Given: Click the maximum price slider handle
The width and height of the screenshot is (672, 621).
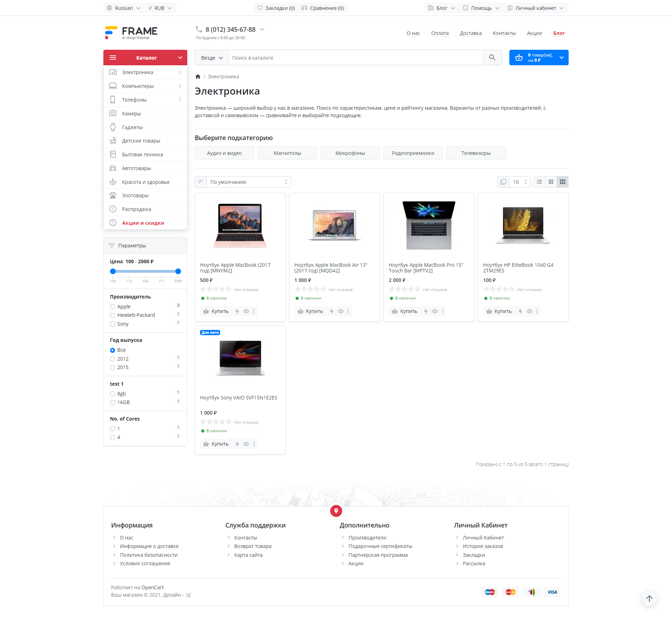Looking at the screenshot, I should pyautogui.click(x=178, y=271).
